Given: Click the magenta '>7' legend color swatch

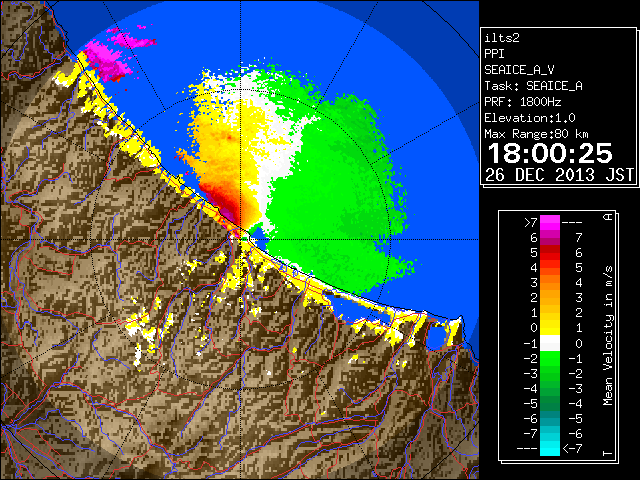Looking at the screenshot, I should coord(550,223).
